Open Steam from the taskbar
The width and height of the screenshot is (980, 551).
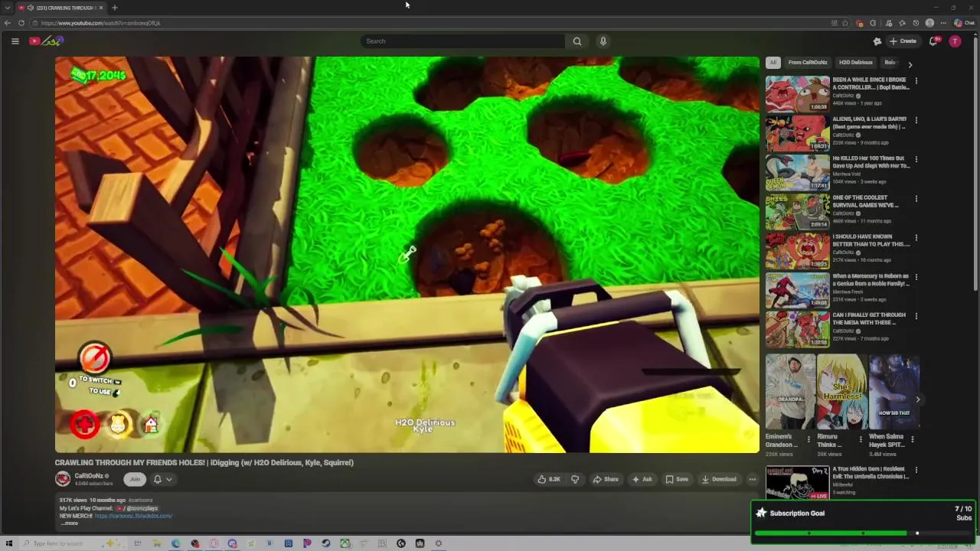[326, 543]
